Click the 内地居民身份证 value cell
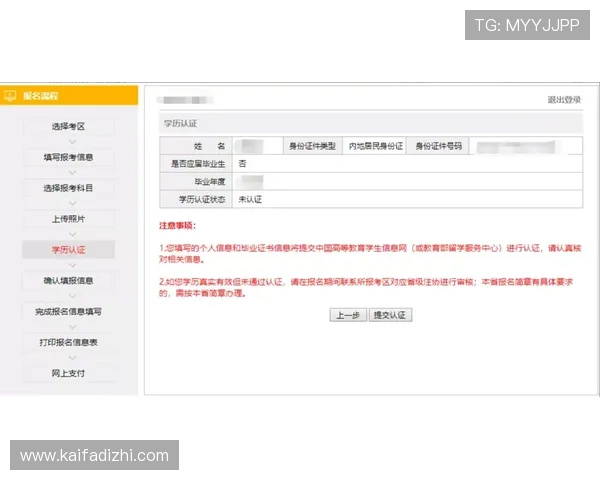The height and width of the screenshot is (480, 600). pyautogui.click(x=375, y=146)
